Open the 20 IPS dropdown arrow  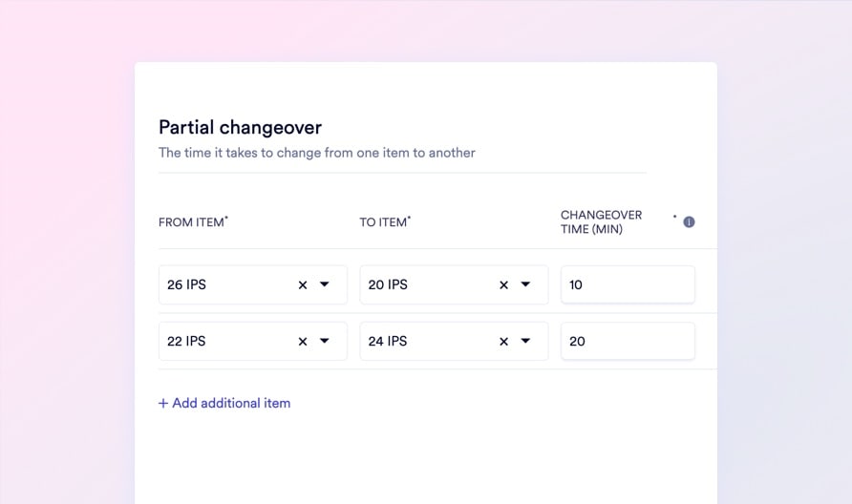[525, 284]
